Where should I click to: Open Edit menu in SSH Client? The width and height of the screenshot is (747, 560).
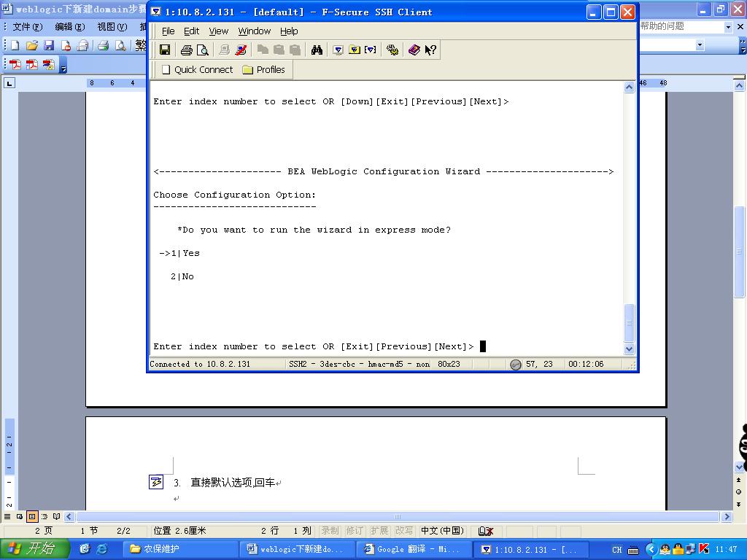192,31
